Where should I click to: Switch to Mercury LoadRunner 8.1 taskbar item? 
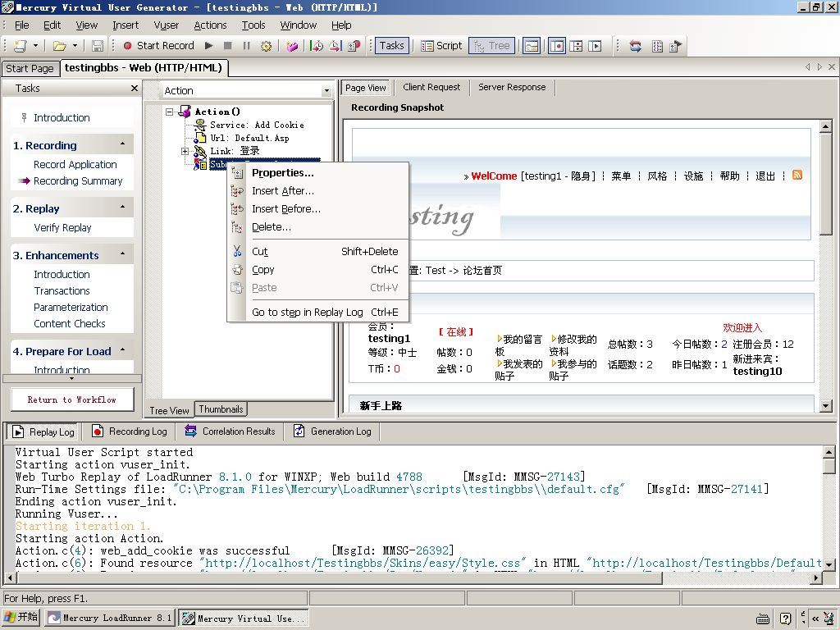[x=110, y=618]
